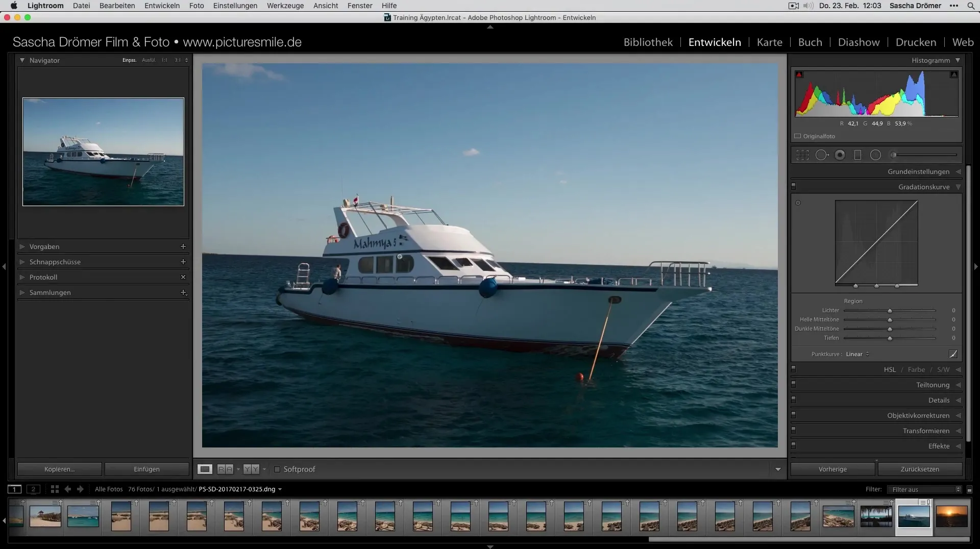980x549 pixels.
Task: Select the Graduated Filter tool
Action: tap(857, 155)
